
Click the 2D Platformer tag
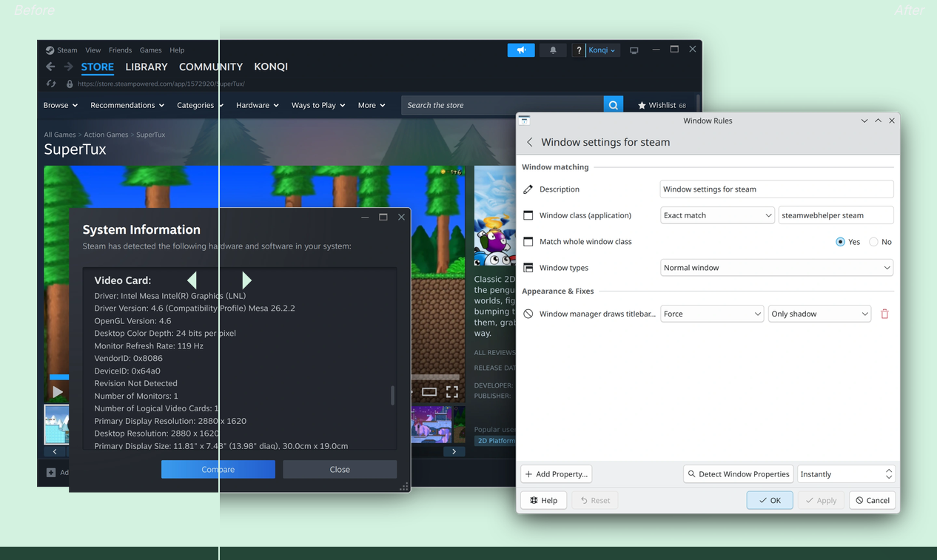coord(495,441)
